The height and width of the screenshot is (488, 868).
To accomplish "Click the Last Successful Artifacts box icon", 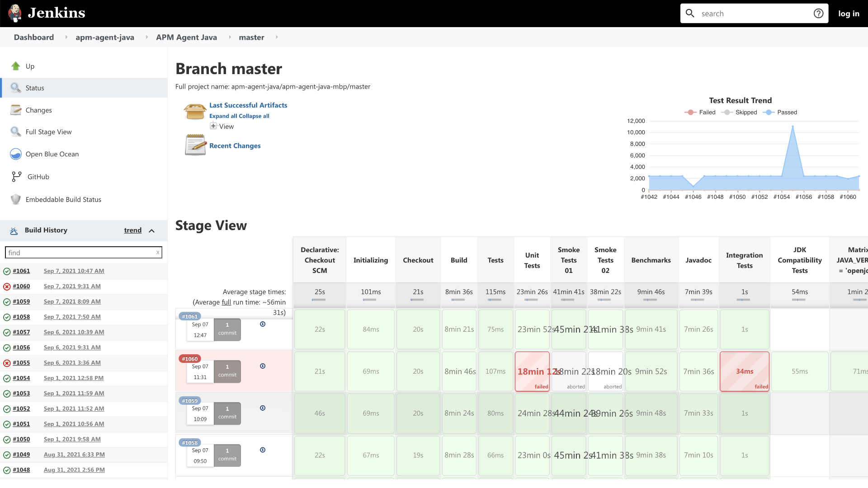I will tap(195, 111).
